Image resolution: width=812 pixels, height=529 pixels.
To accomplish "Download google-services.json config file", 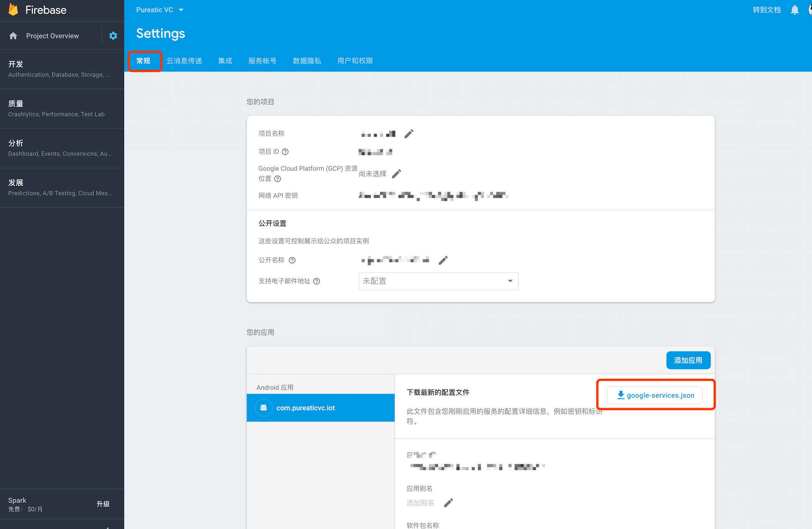I will pos(655,395).
